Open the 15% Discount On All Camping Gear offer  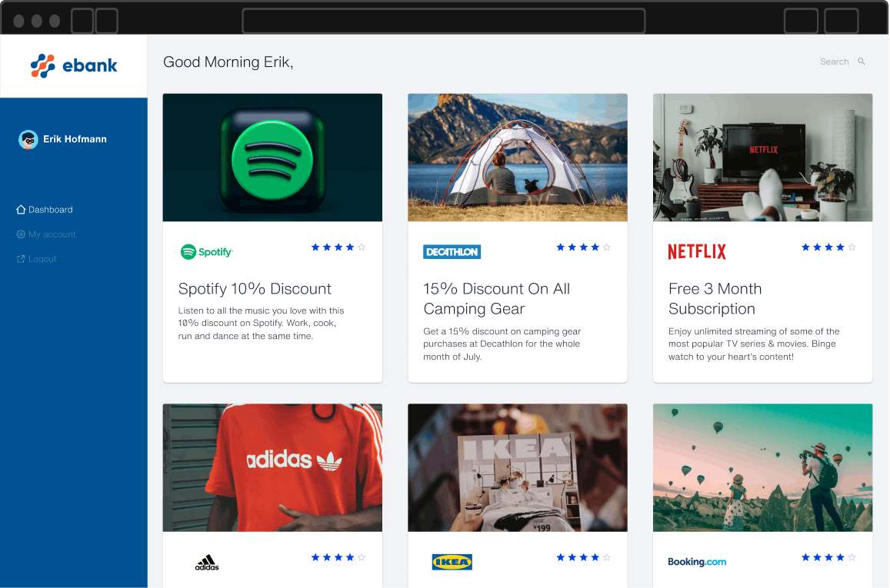tap(497, 299)
